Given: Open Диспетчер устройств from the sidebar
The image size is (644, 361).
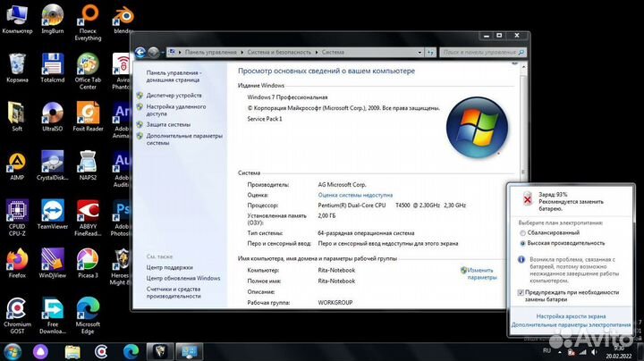Looking at the screenshot, I should (x=174, y=95).
